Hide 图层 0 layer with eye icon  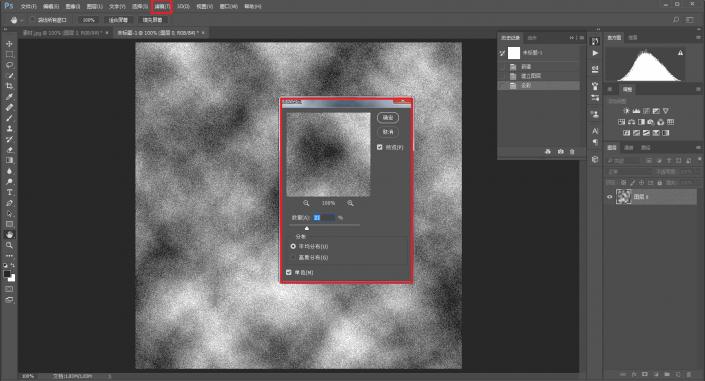click(610, 197)
